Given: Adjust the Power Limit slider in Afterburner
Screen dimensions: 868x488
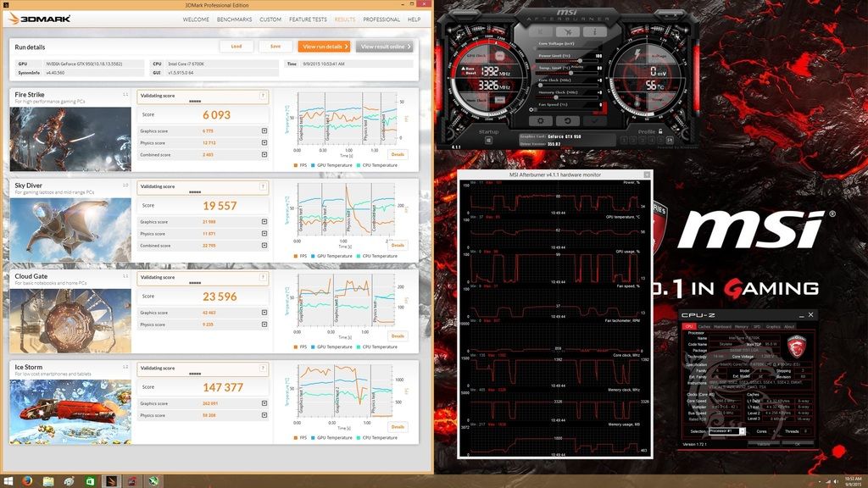Looking at the screenshot, I should [578, 59].
